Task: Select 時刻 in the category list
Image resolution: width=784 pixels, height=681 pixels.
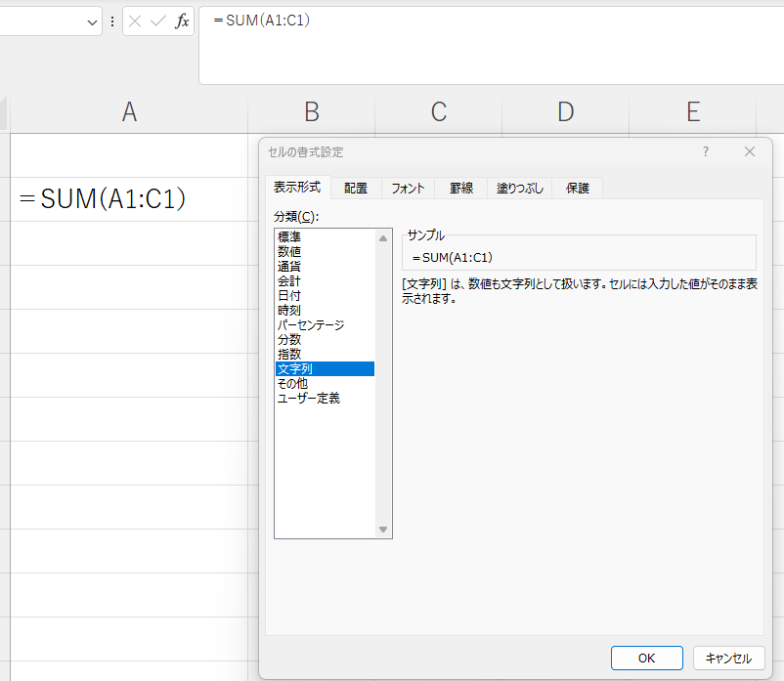Action: pyautogui.click(x=325, y=311)
